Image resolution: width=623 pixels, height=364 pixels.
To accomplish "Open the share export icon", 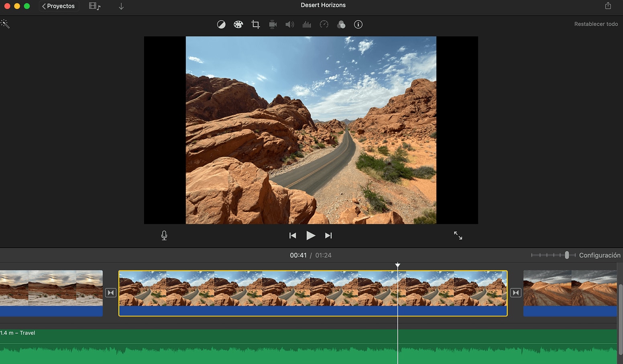I will [x=608, y=6].
